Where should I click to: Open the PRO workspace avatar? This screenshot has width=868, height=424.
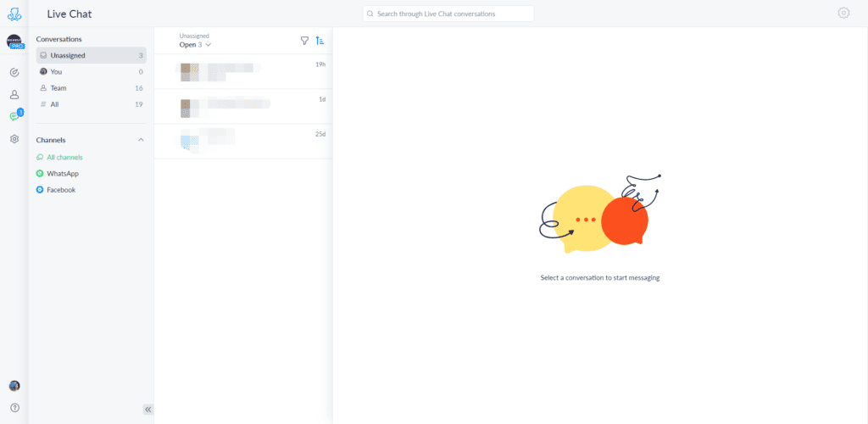click(x=14, y=42)
